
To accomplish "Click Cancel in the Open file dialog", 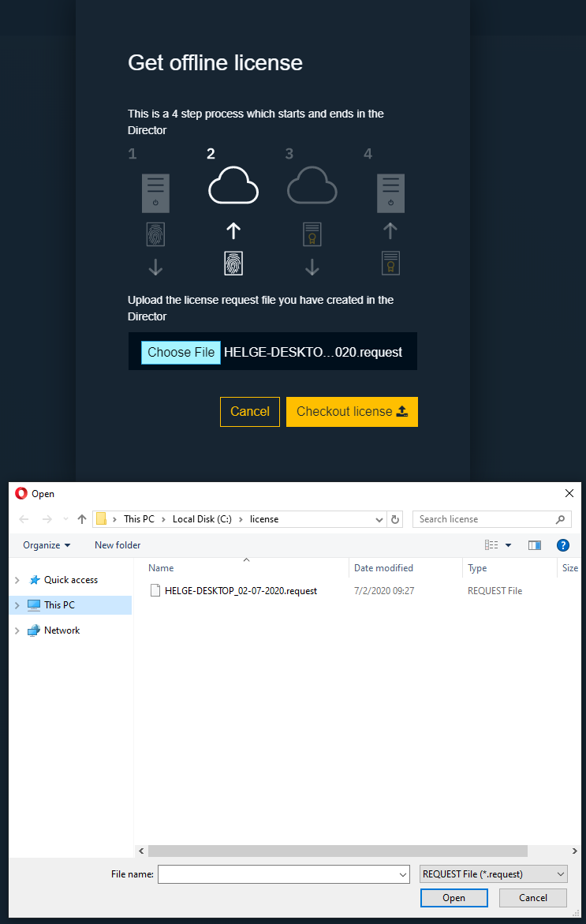I will click(x=533, y=897).
